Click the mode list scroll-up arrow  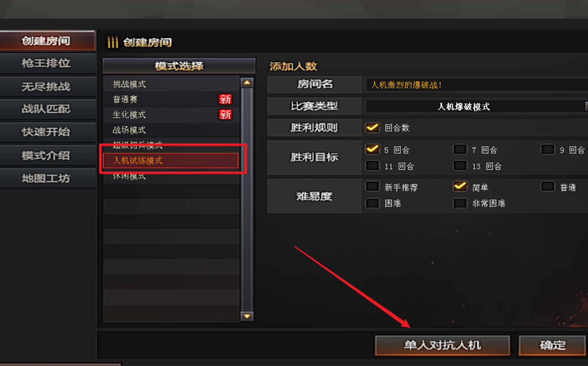coord(247,82)
